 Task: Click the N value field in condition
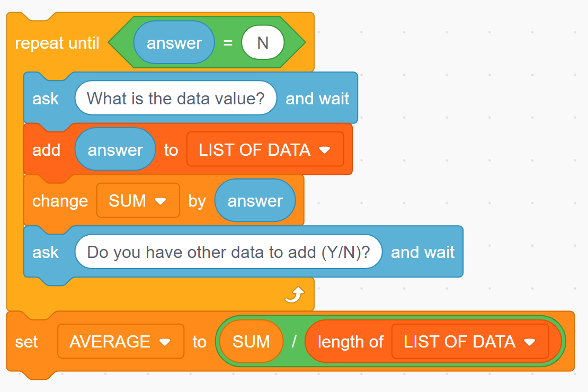263,43
